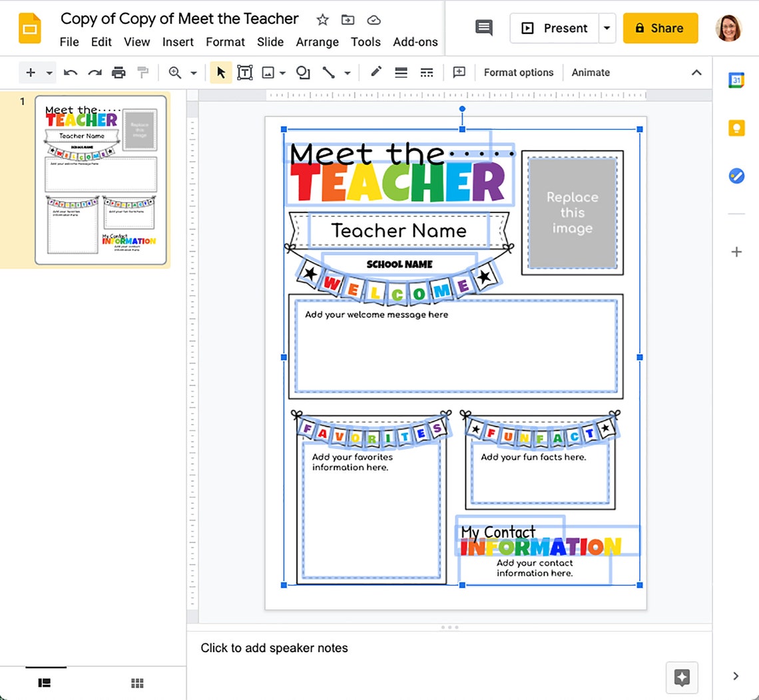The width and height of the screenshot is (759, 700).
Task: Click the Share button
Action: (660, 28)
